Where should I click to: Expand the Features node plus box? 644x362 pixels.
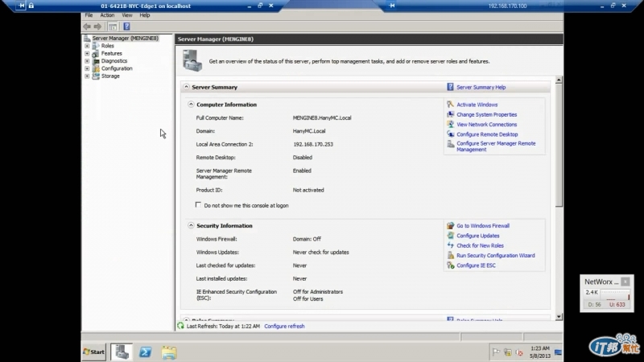coord(87,53)
